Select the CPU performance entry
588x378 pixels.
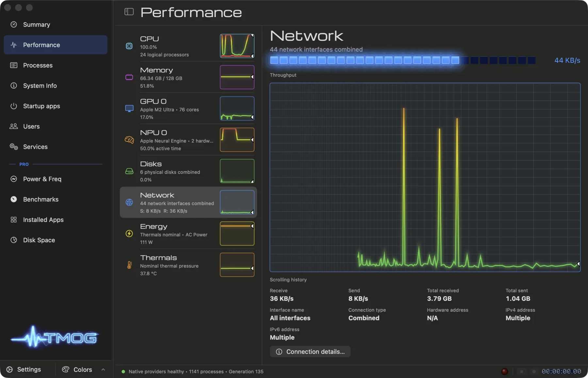pyautogui.click(x=188, y=46)
